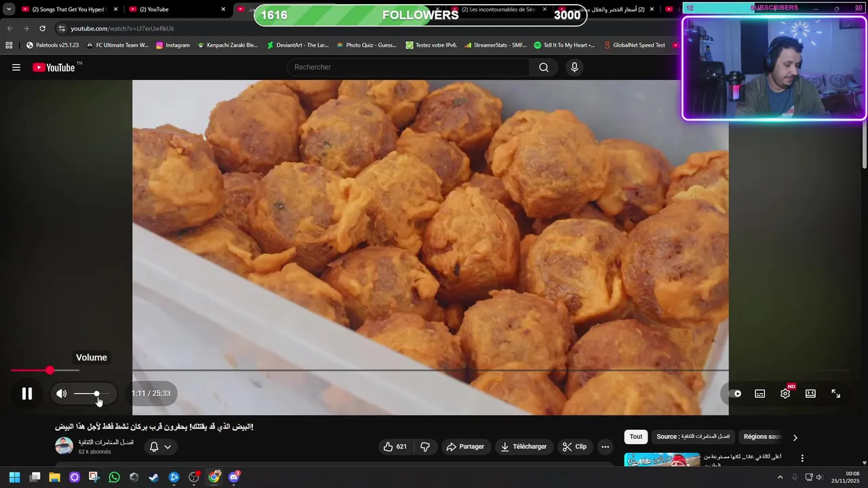The width and height of the screenshot is (868, 488).
Task: Start voice search with the microphone icon
Action: (574, 67)
